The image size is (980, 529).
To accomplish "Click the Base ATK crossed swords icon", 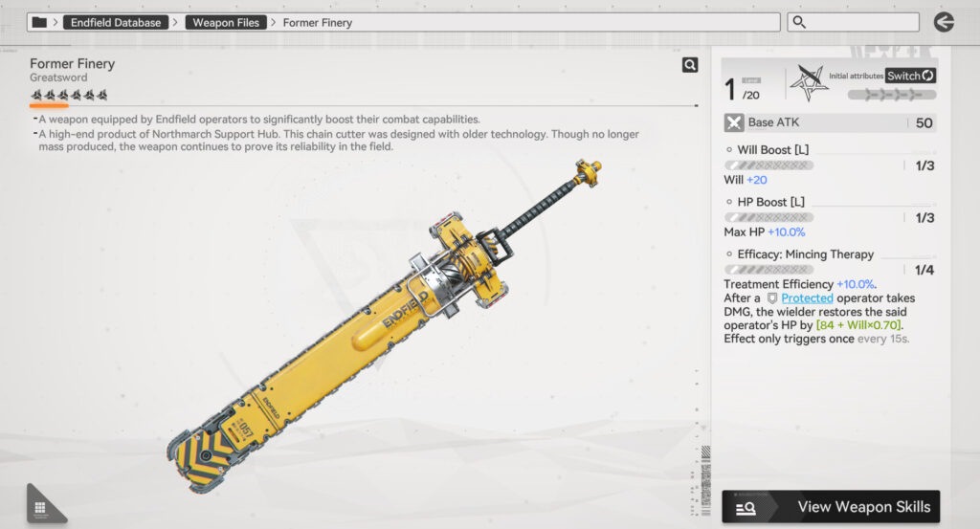I will pos(733,122).
